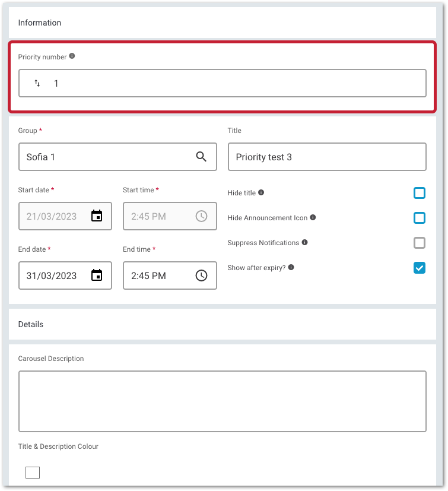
Task: Click the Group field showing Sofia 1
Action: click(x=117, y=157)
